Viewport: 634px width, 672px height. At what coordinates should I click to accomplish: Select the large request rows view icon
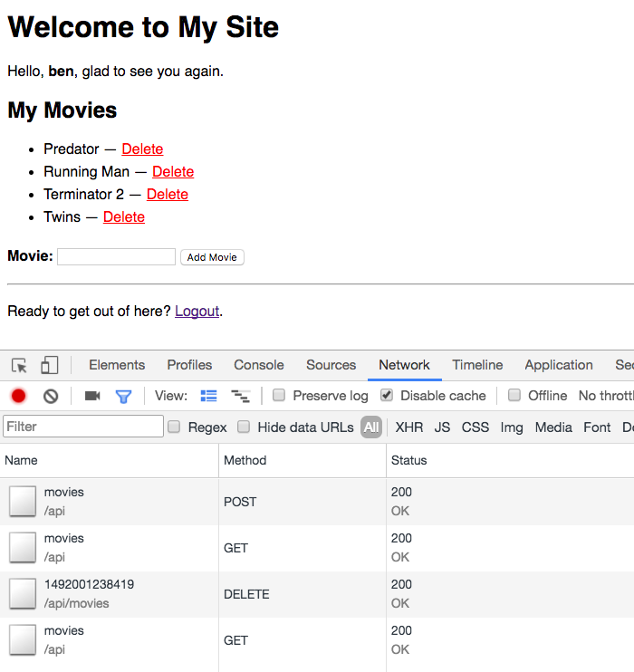(x=208, y=396)
